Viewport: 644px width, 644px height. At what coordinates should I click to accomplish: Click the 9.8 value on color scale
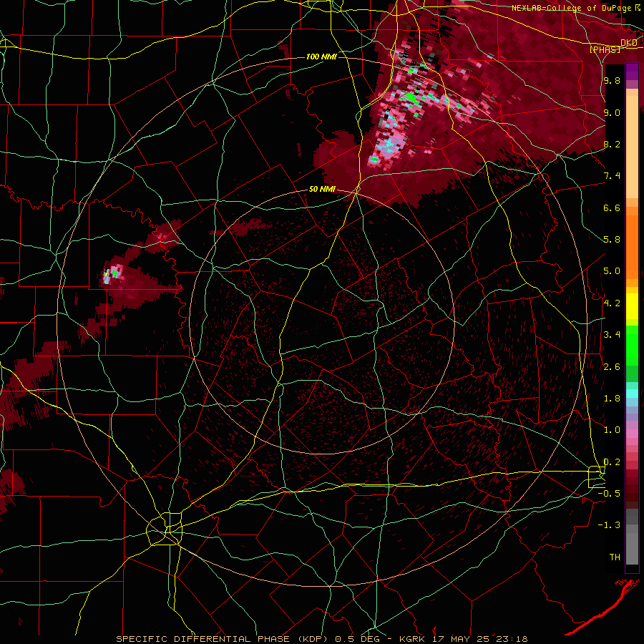click(x=612, y=81)
